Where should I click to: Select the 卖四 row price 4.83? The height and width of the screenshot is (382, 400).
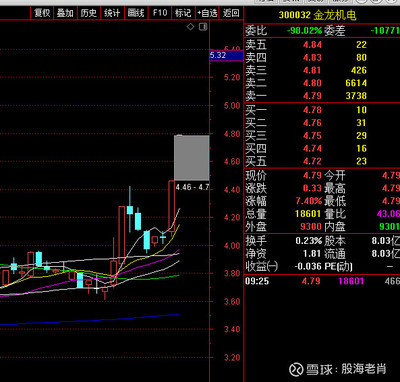312,58
